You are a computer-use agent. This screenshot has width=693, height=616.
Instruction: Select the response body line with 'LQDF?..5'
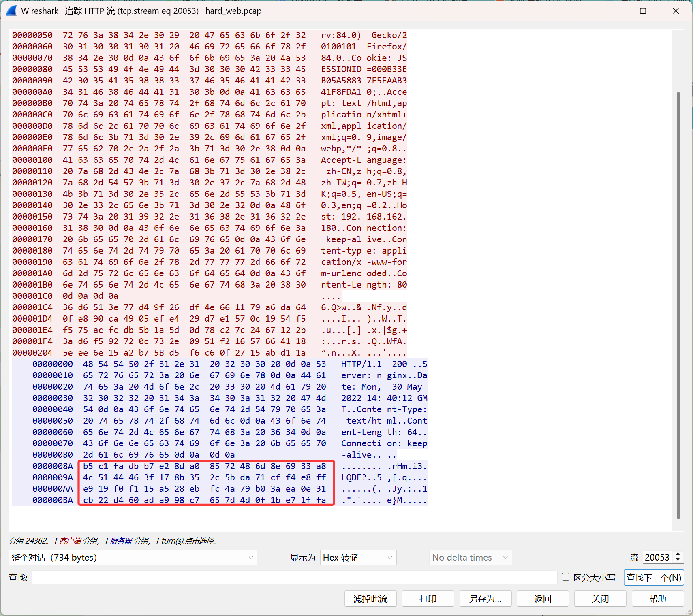point(230,477)
